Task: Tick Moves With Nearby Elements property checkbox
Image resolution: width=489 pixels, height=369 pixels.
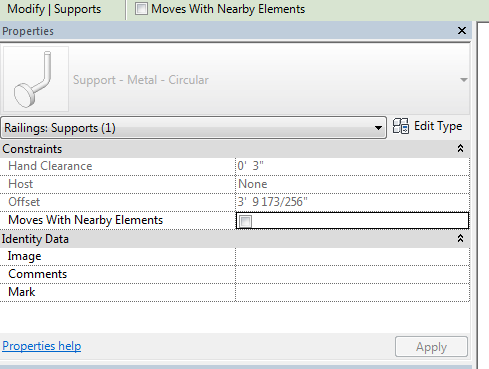Action: click(x=246, y=221)
